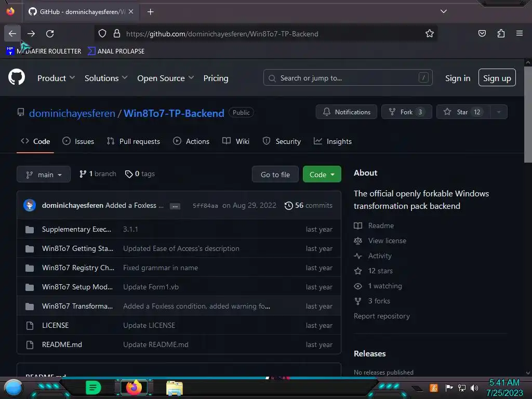Click Go to file button
The height and width of the screenshot is (399, 532).
[275, 175]
